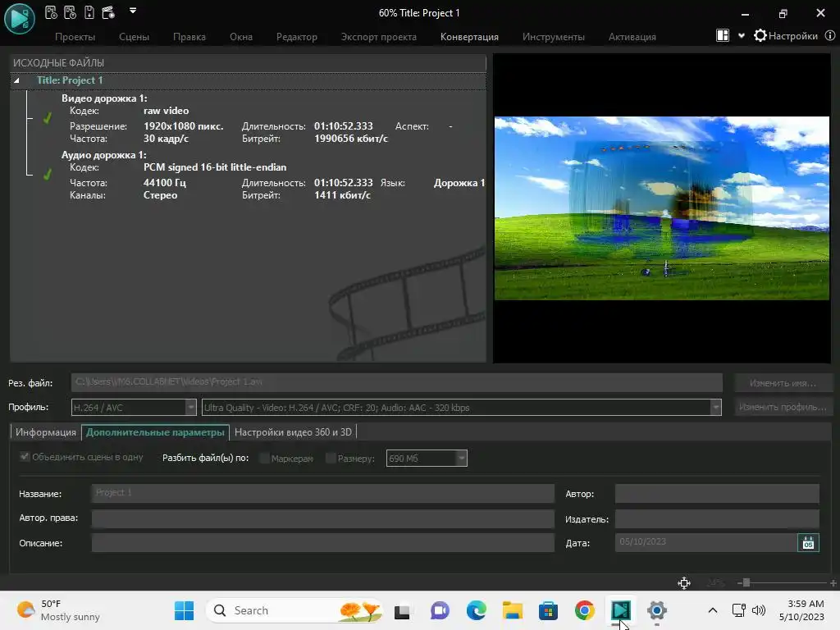840x630 pixels.
Task: Click the zoom slider handle
Action: pyautogui.click(x=746, y=583)
